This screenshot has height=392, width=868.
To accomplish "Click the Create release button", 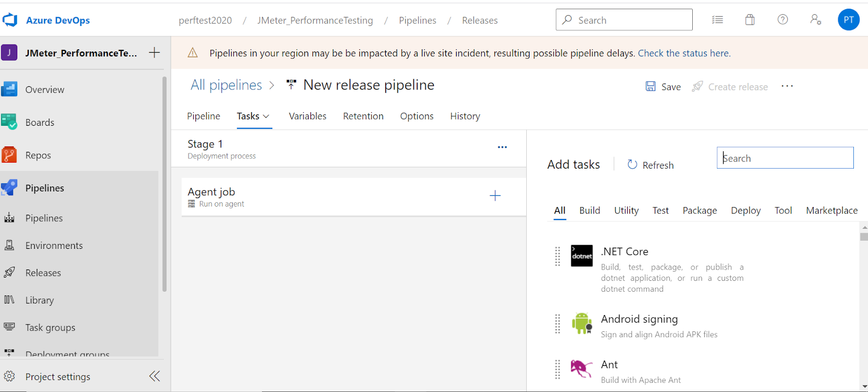I will pyautogui.click(x=730, y=87).
